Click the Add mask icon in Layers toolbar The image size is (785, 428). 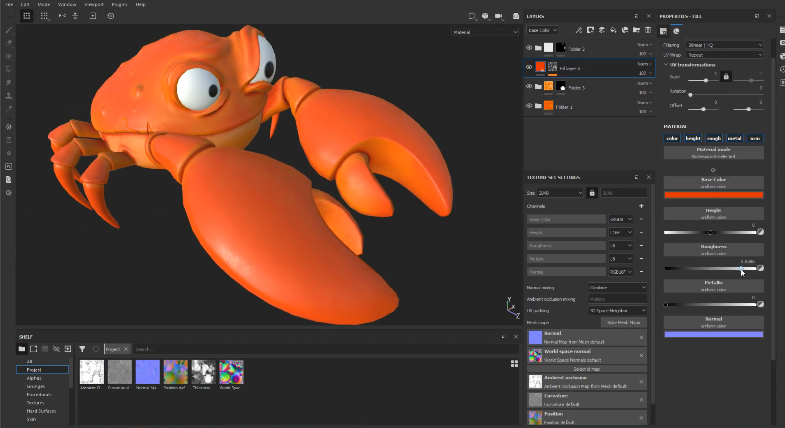590,30
